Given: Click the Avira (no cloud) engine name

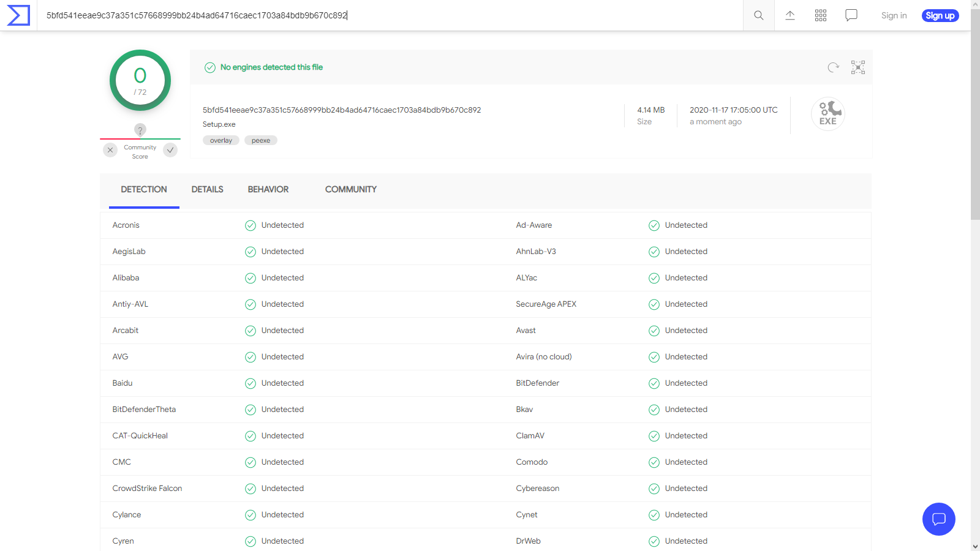Looking at the screenshot, I should [544, 357].
